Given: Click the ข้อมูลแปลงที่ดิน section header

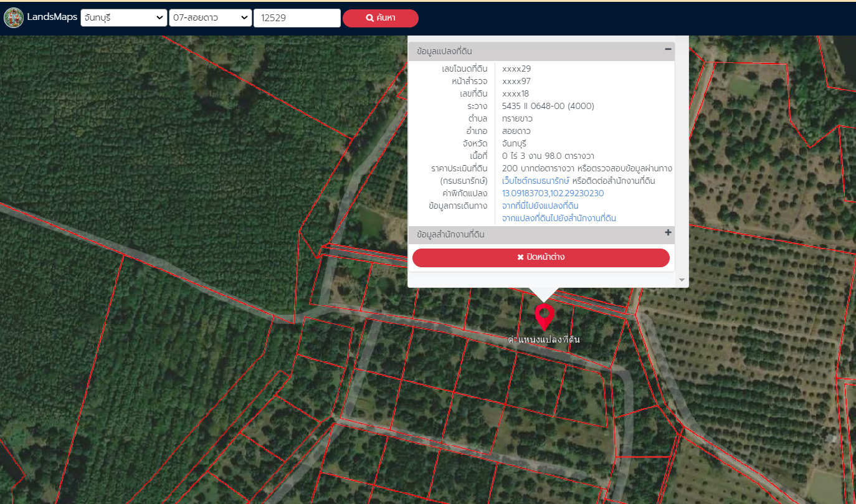Looking at the screenshot, I should [449, 52].
